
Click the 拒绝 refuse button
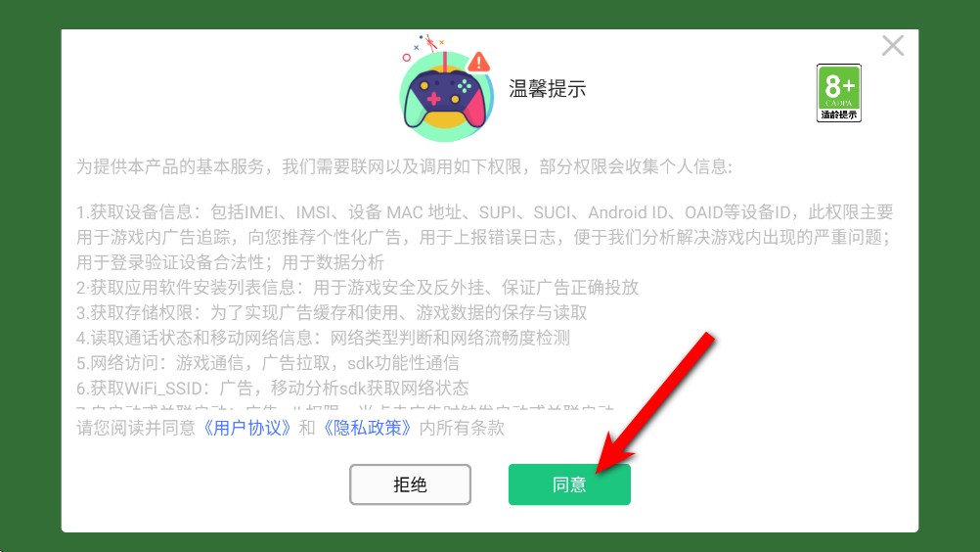point(410,484)
